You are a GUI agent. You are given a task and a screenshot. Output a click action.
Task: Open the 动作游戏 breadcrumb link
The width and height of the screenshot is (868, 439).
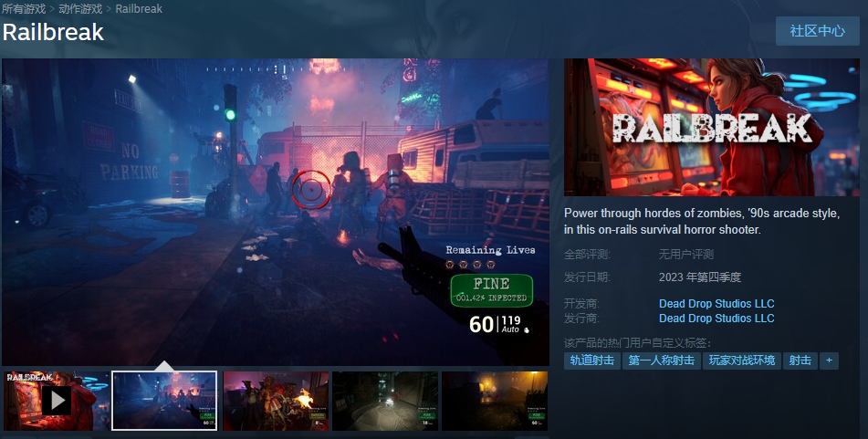80,9
